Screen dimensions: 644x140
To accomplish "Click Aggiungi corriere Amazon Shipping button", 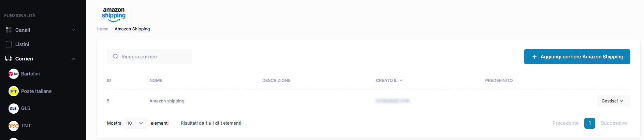I will click(577, 57).
